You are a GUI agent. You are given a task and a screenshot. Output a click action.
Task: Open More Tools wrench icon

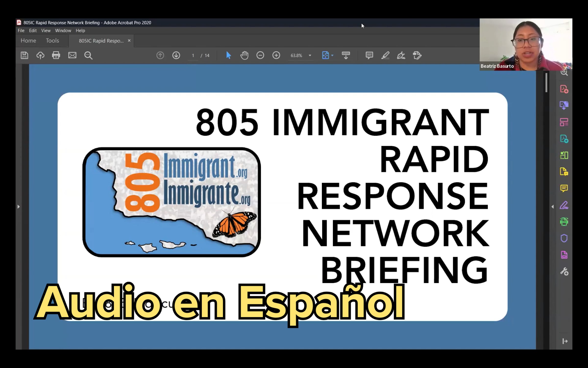click(564, 272)
